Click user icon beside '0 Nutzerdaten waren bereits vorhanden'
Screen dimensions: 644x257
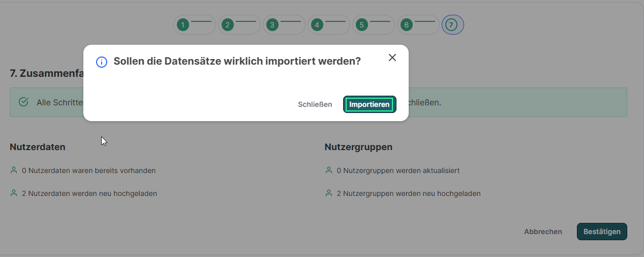click(14, 170)
